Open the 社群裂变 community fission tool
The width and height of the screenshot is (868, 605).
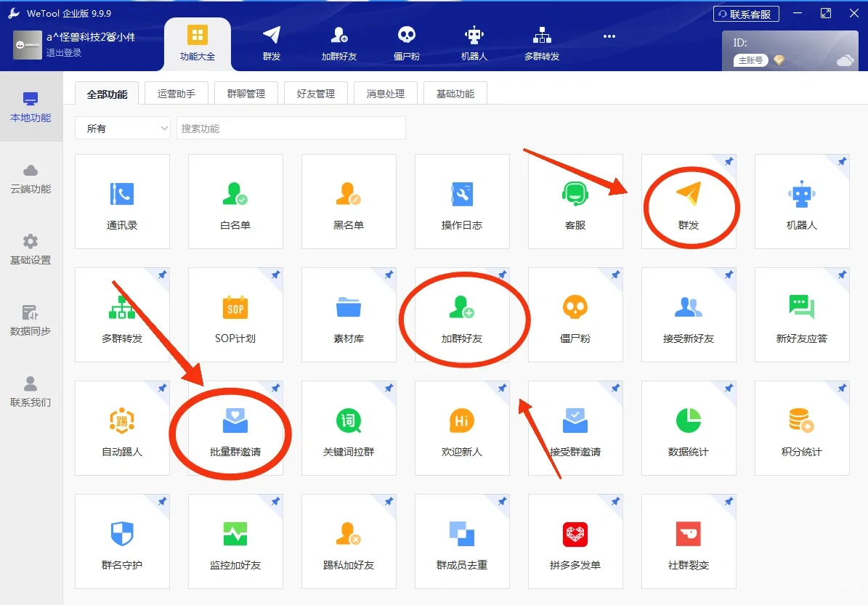click(x=689, y=541)
